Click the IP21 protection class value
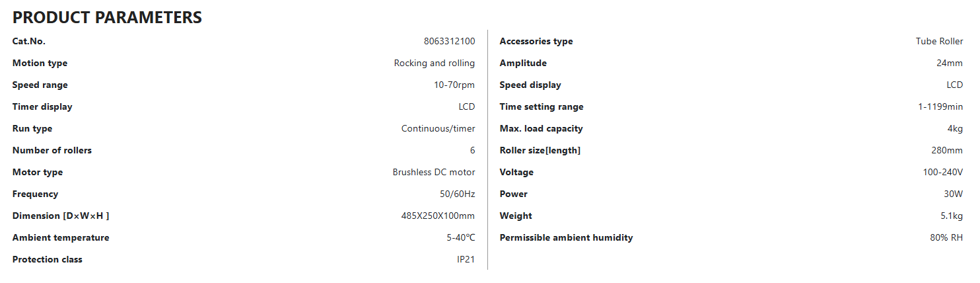 [466, 259]
